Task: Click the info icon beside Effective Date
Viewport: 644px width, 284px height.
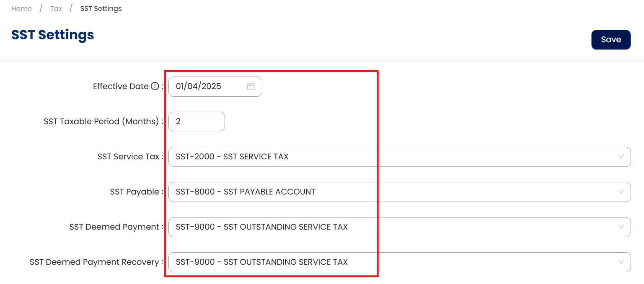Action: pos(155,87)
